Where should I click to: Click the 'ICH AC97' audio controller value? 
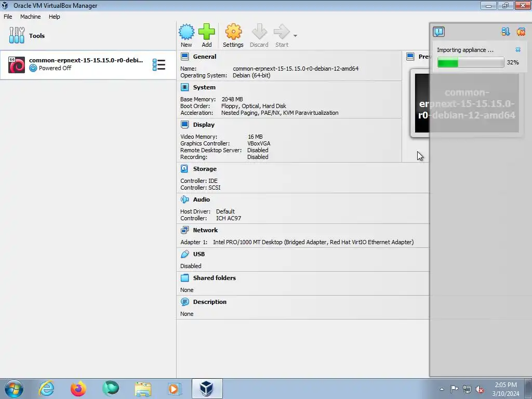point(229,218)
